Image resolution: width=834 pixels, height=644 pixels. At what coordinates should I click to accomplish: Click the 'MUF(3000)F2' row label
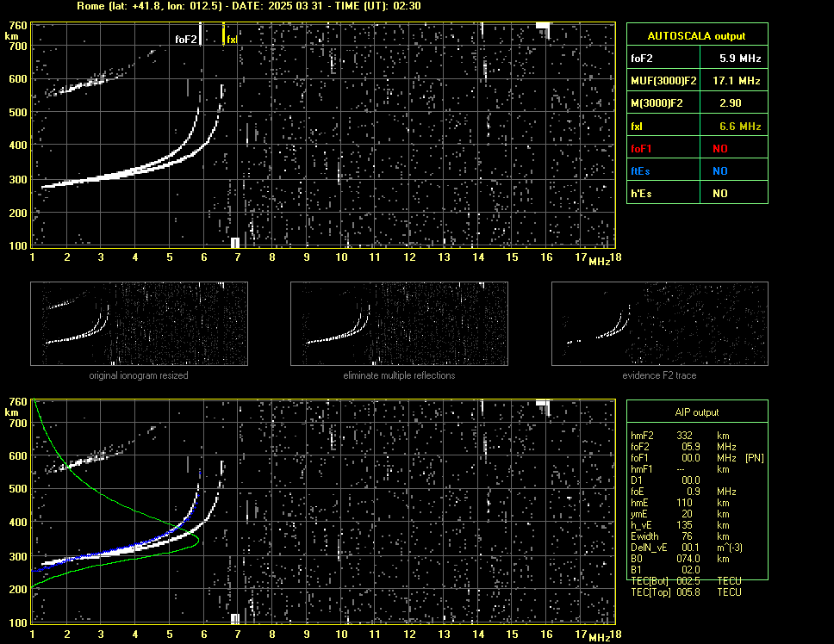point(663,81)
